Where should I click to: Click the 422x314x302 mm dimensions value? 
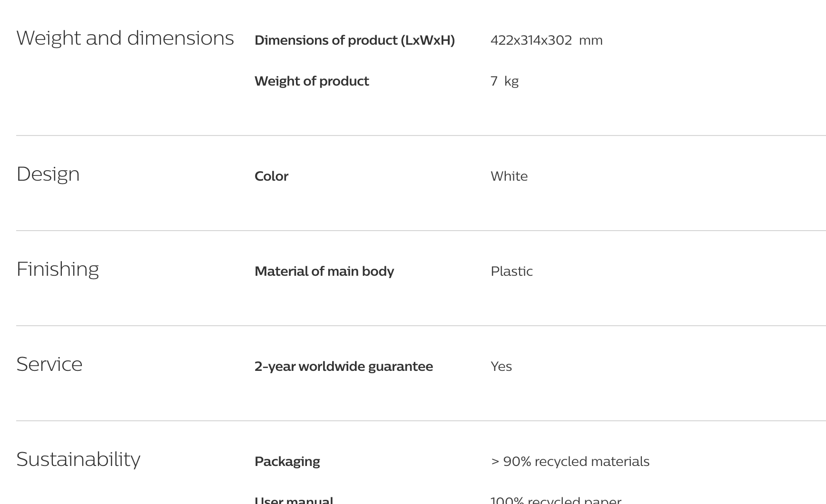(x=546, y=40)
